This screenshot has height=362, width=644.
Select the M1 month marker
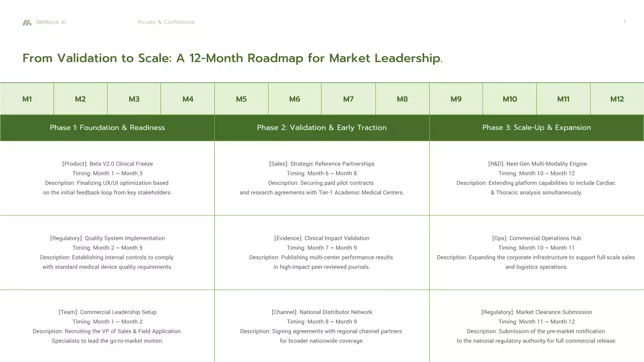27,99
